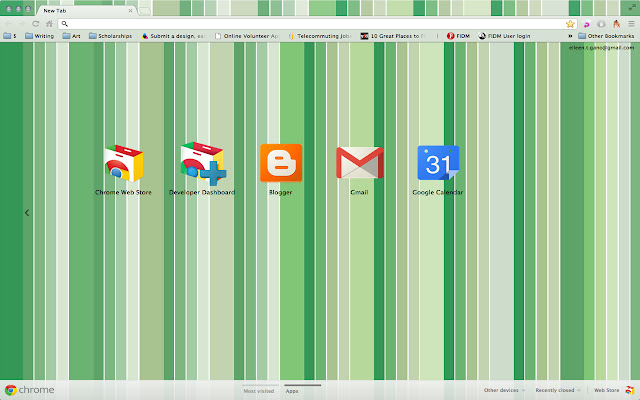Open the Blogger app icon
This screenshot has height=400, width=640.
(x=281, y=163)
